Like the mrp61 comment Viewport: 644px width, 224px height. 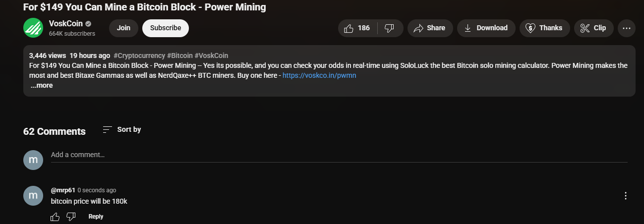pos(55,217)
